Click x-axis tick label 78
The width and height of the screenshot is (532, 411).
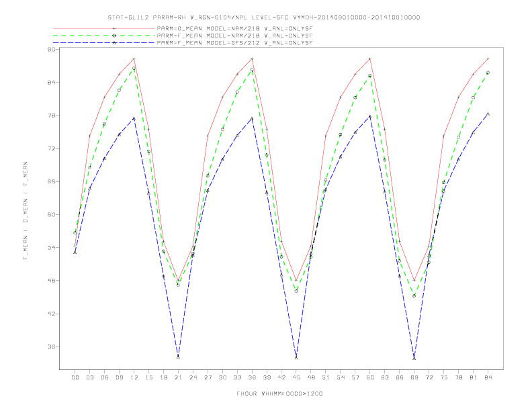[x=459, y=377]
